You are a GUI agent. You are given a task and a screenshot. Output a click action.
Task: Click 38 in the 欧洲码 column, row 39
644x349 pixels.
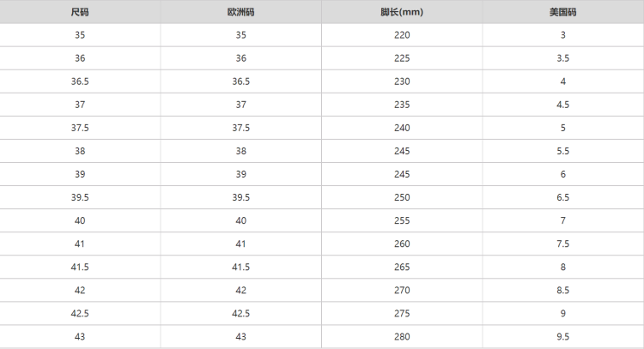click(x=240, y=174)
